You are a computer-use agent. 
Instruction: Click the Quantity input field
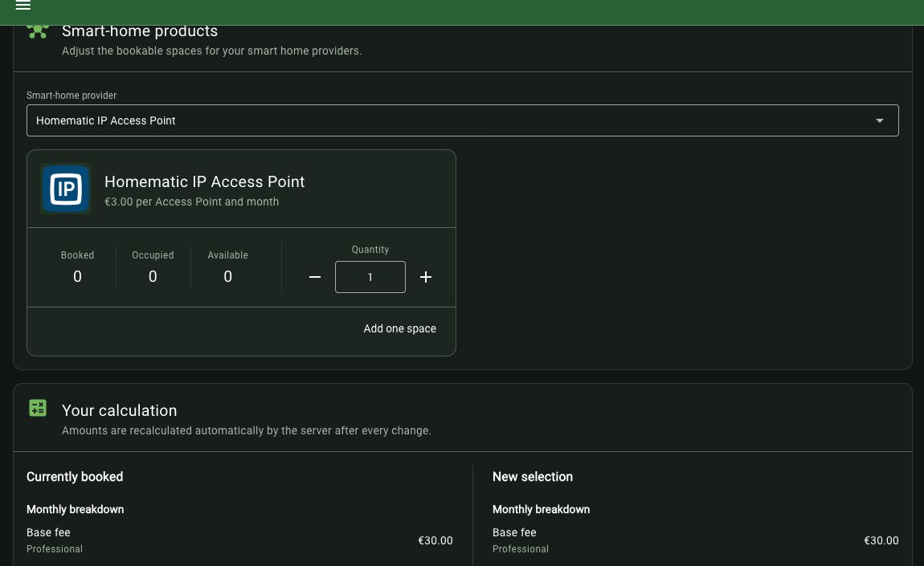pos(370,277)
